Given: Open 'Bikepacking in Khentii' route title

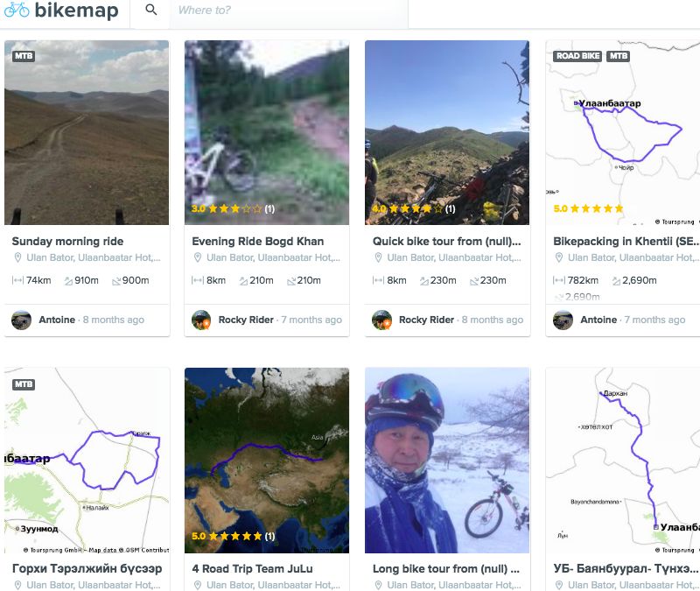Looking at the screenshot, I should point(625,242).
